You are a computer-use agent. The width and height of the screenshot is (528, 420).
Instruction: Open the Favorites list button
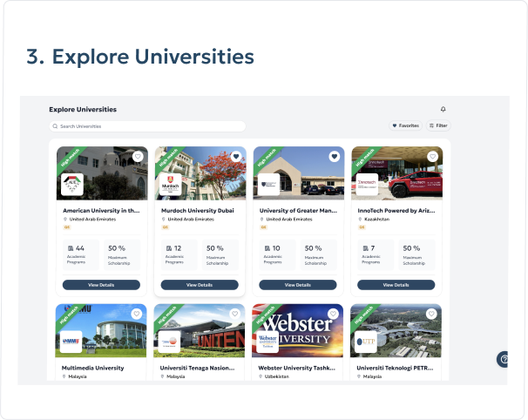405,125
